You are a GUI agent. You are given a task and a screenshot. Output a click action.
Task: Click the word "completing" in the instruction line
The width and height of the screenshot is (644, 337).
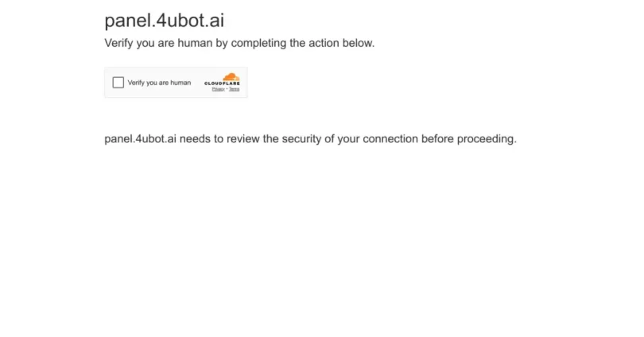[257, 43]
